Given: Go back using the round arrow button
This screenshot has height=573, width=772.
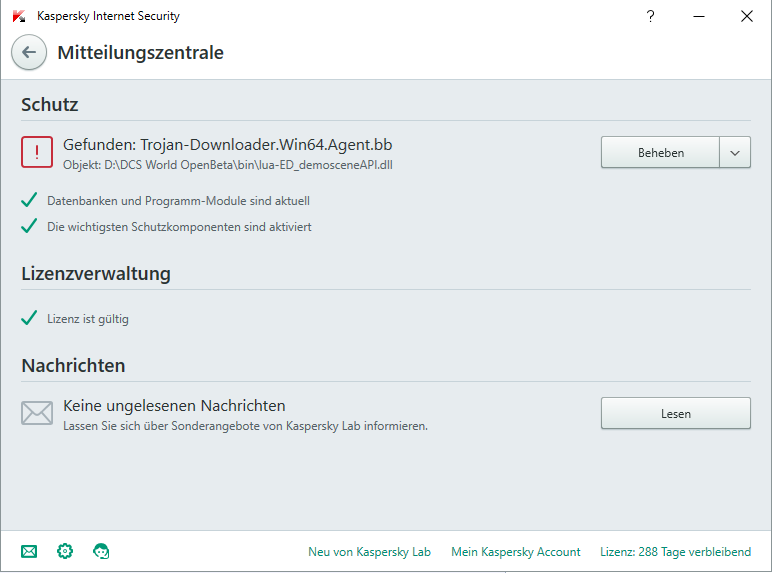Looking at the screenshot, I should [x=29, y=52].
